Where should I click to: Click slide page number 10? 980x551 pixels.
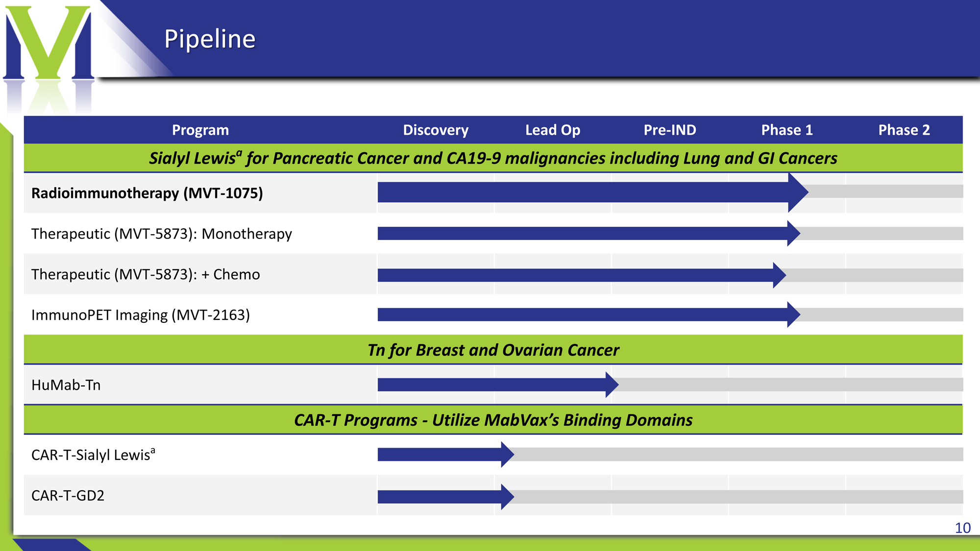[962, 528]
